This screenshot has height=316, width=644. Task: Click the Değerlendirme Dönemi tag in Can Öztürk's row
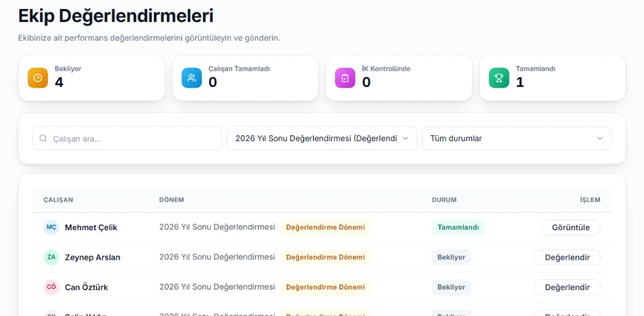pos(325,287)
